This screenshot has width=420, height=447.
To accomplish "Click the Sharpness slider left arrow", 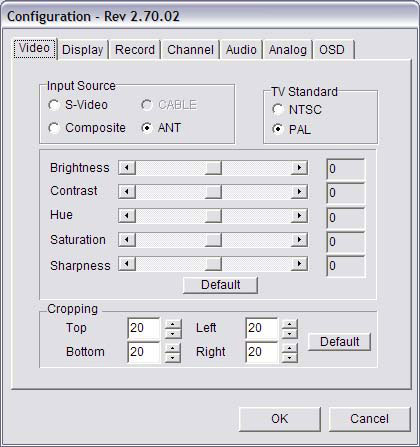I will point(127,264).
